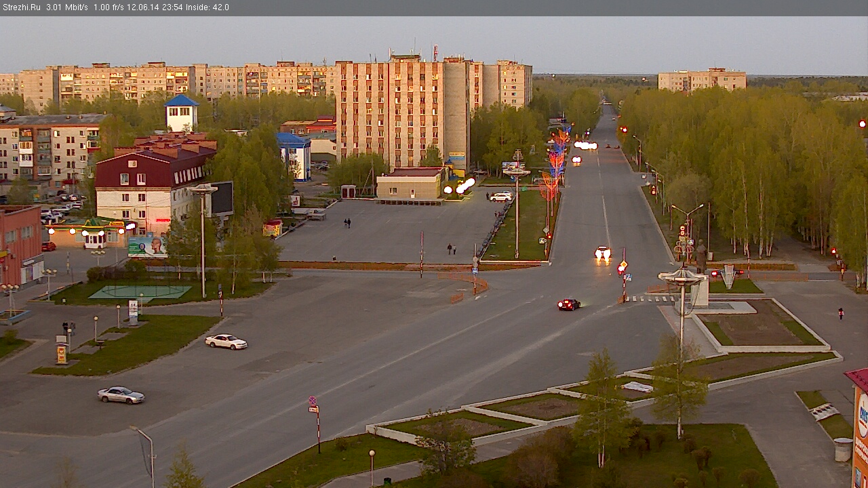Select the "3.01 Mbit/s" bitrate readout
Viewport: 868px width, 488px height.
tap(67, 7)
